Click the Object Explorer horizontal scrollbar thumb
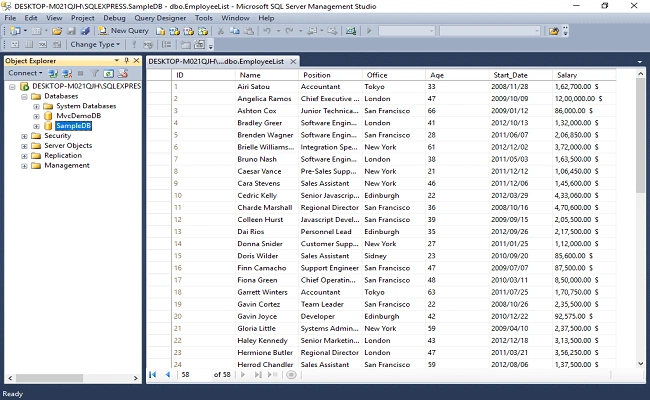 [x=49, y=378]
